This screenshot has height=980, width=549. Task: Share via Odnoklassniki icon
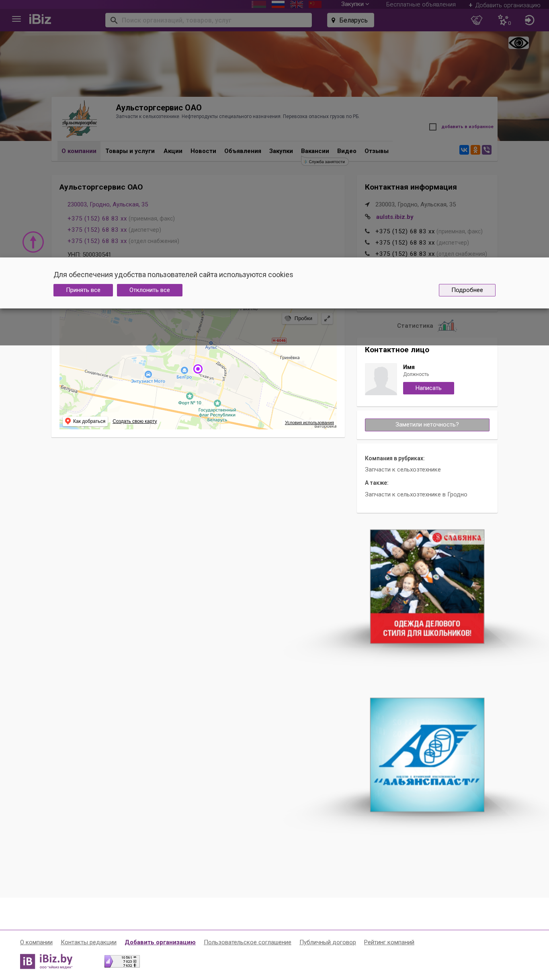coord(475,150)
